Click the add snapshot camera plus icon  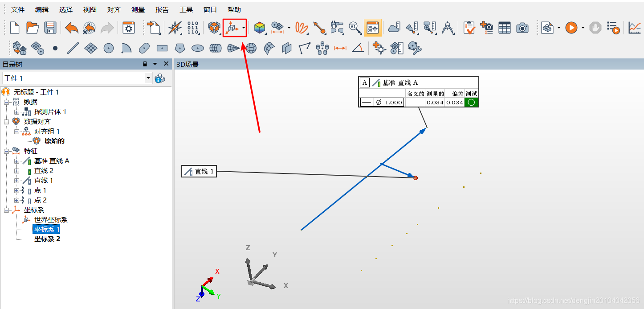point(487,28)
